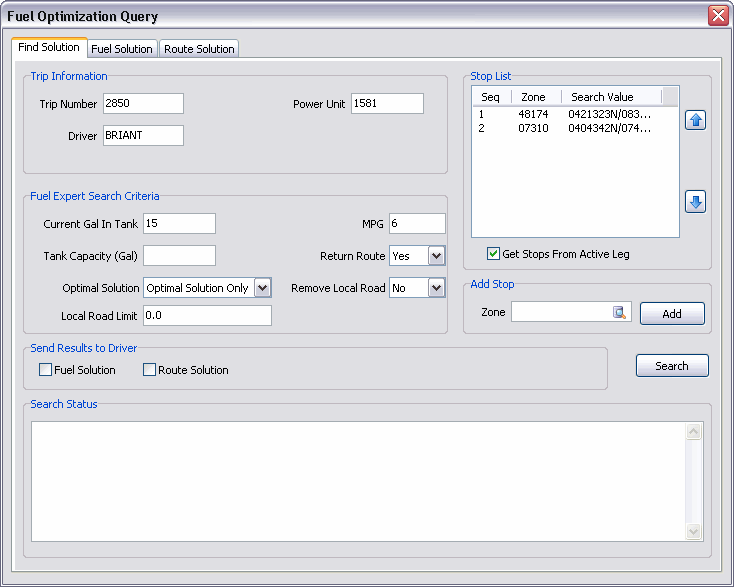Screen dimensions: 734x587
Task: Expand the Return Route dropdown
Action: tap(436, 256)
